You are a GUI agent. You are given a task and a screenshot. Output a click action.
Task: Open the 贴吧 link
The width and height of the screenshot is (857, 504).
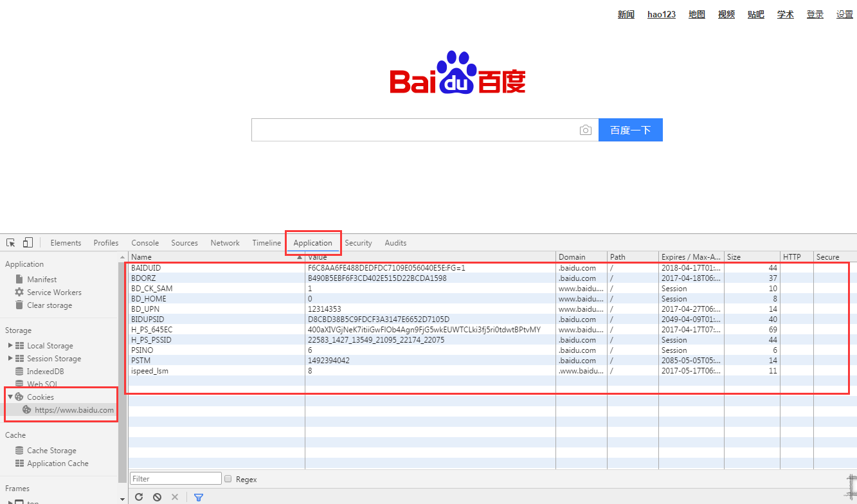click(x=756, y=14)
